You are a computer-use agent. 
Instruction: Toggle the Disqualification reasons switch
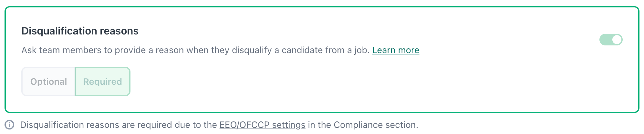[610, 40]
